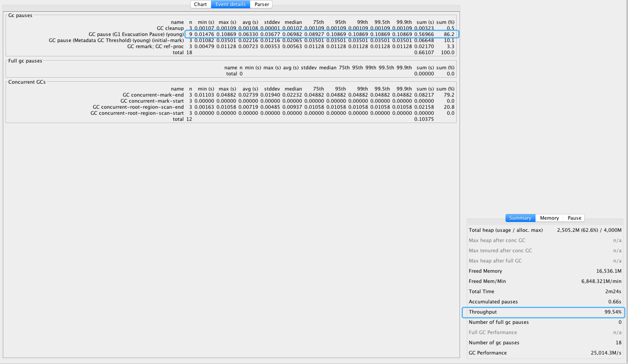Switch to the Chart tab
Viewport: 628px width, 364px height.
pos(200,4)
